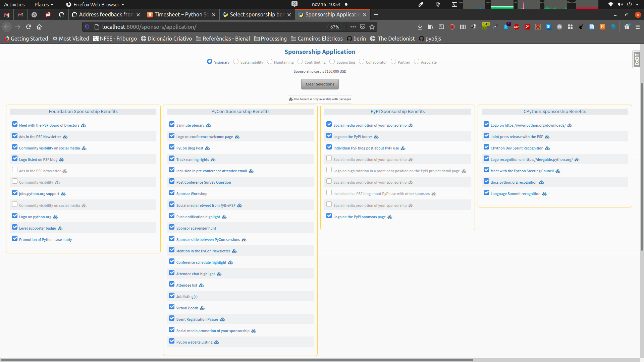Open page actions three-dots menu
Viewport: 644px width, 362px height.
point(353,27)
